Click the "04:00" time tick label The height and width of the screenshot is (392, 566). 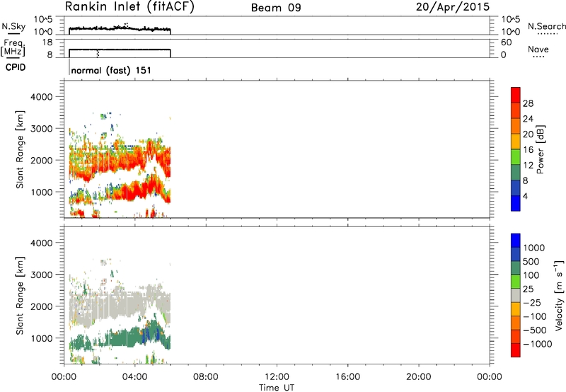tap(134, 377)
